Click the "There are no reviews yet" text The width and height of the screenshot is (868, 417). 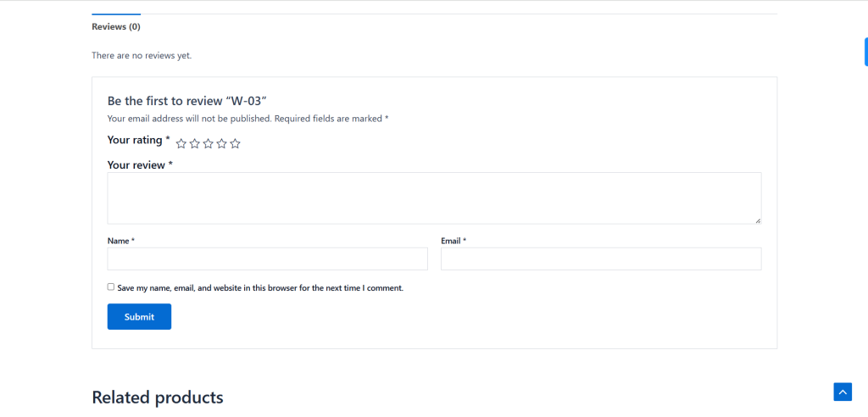coord(142,56)
